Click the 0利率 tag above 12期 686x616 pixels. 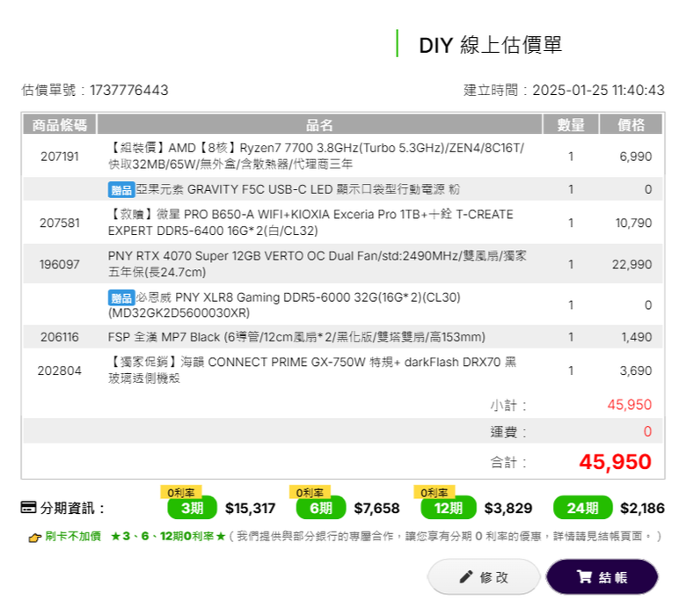click(x=434, y=492)
